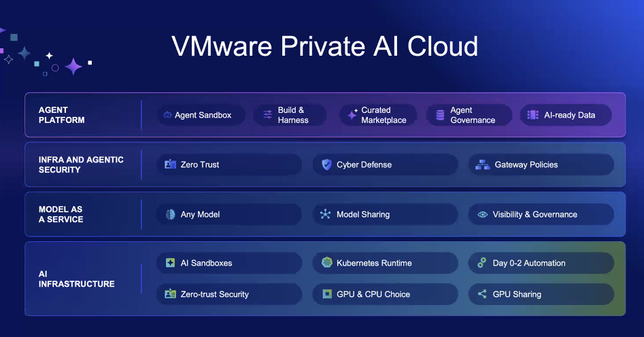644x337 pixels.
Task: Select the Zero-trust Security label
Action: 214,294
